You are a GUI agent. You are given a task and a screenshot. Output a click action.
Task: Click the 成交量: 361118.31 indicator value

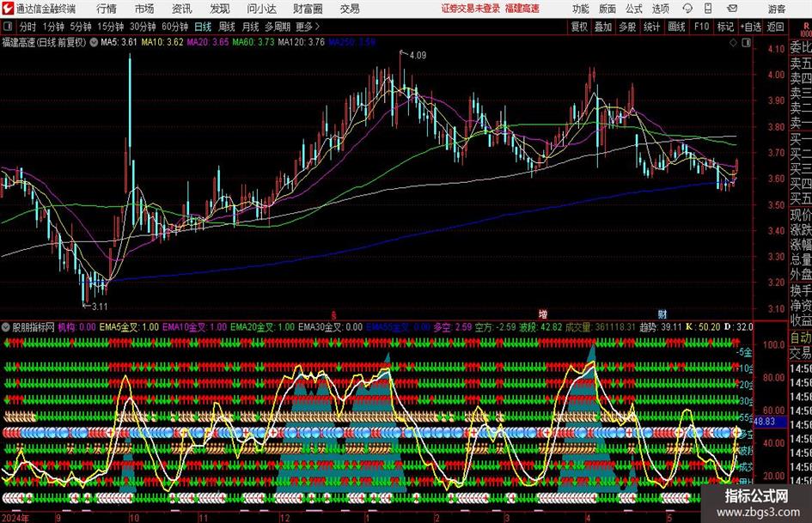(x=601, y=327)
